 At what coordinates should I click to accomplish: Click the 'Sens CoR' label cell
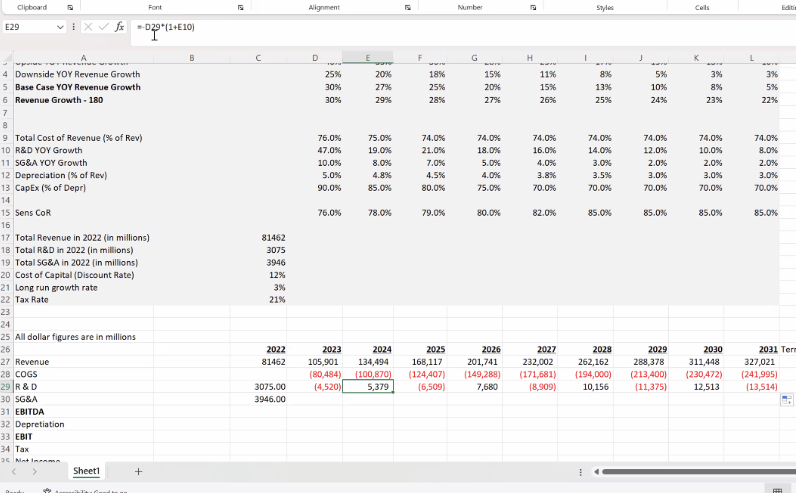33,213
